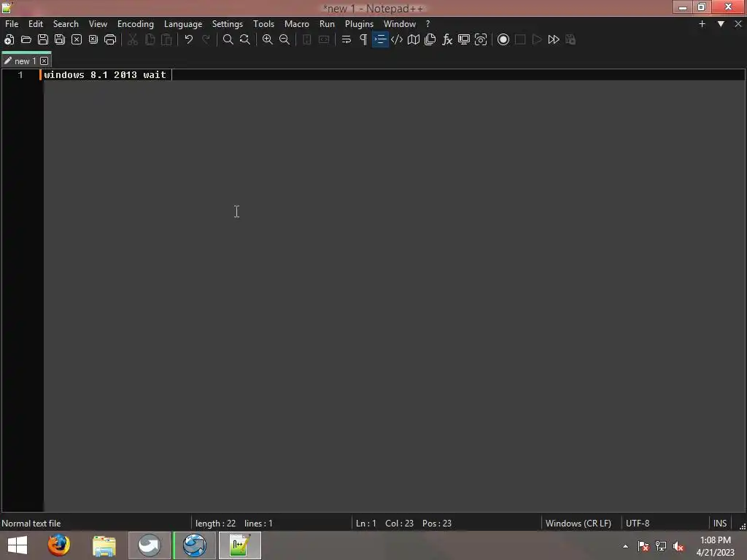
Task: Undo the last edit
Action: [189, 39]
